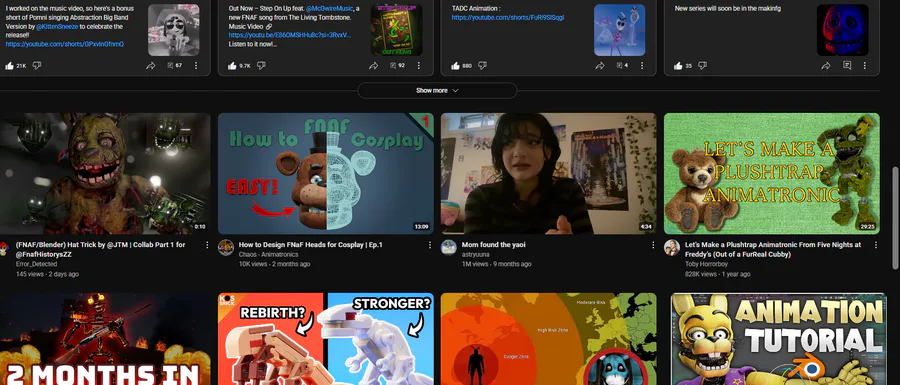Play the REBIRTH? STRONGER? Lego thumbnail
The image size is (900, 385).
[325, 339]
